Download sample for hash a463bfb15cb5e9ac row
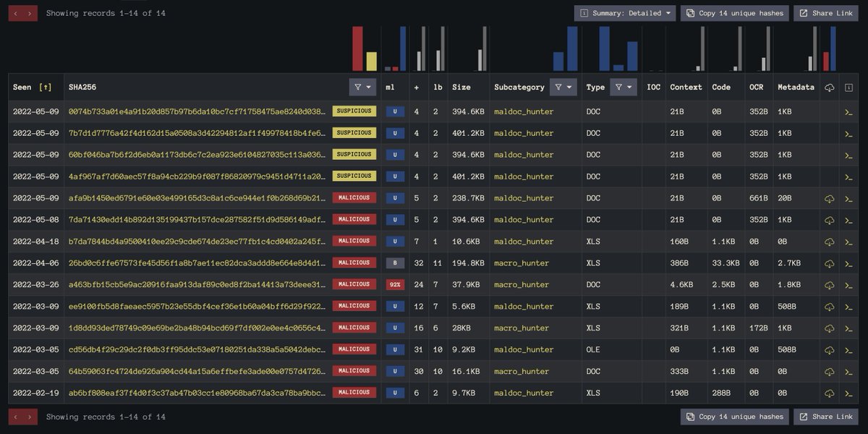The height and width of the screenshot is (434, 868). (x=829, y=285)
